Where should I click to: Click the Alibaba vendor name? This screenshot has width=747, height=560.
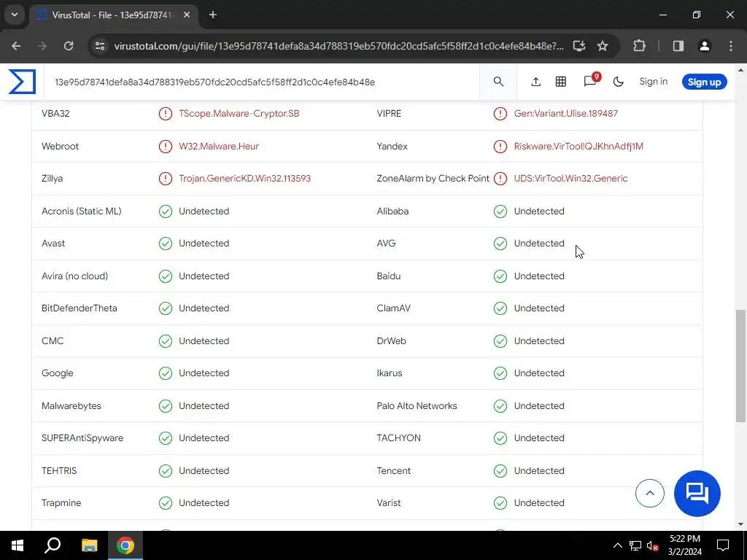[392, 211]
